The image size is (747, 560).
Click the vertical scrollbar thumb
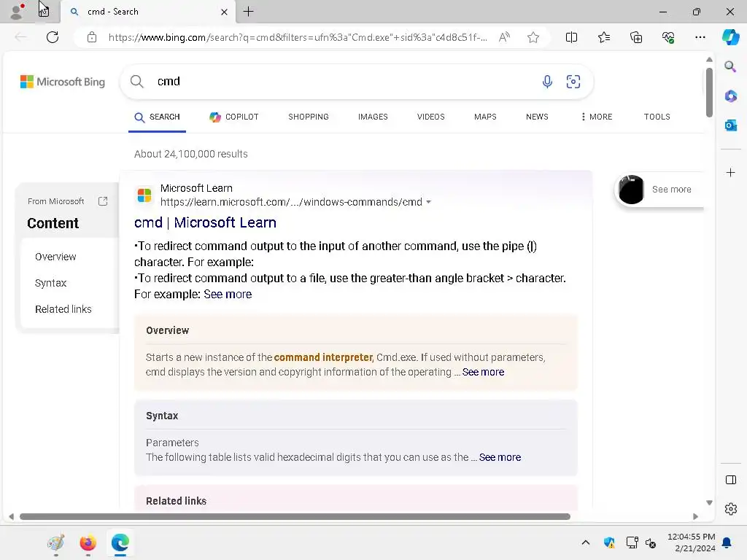pos(709,92)
